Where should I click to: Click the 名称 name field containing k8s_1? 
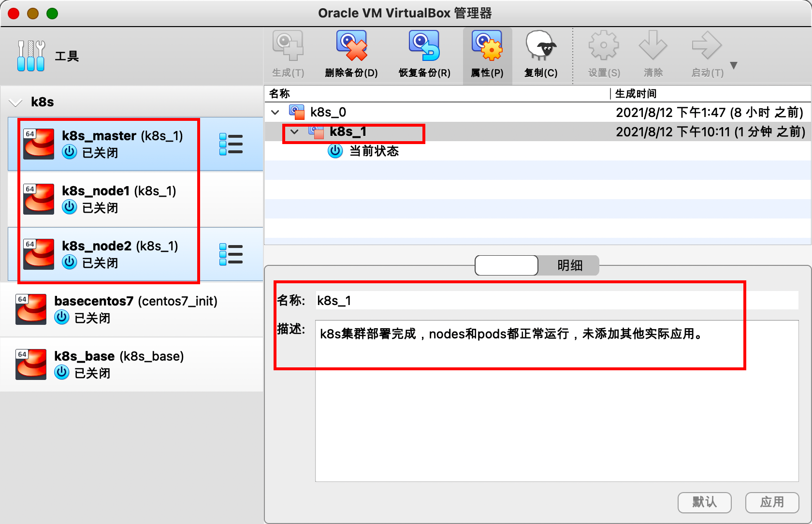557,300
